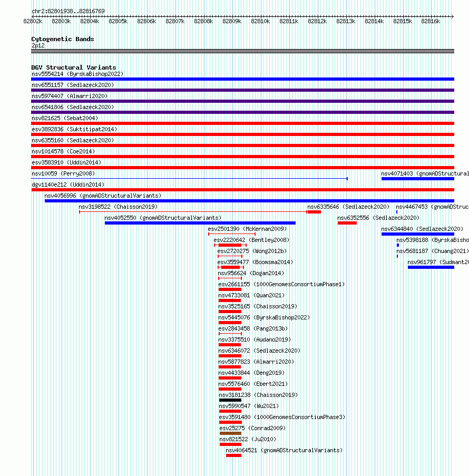This screenshot has height=476, width=469.
Task: Click nsv5990547 (Wu2021) label
Action: 249,406
